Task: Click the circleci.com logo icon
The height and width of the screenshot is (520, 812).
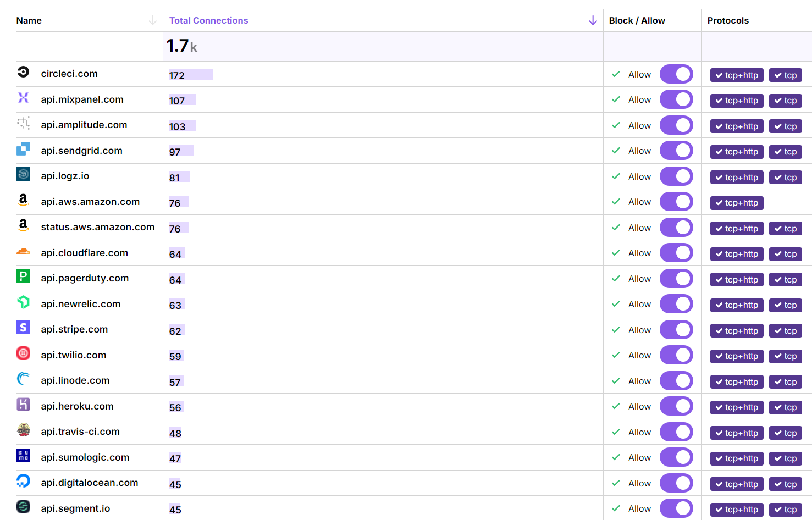Action: [x=23, y=72]
